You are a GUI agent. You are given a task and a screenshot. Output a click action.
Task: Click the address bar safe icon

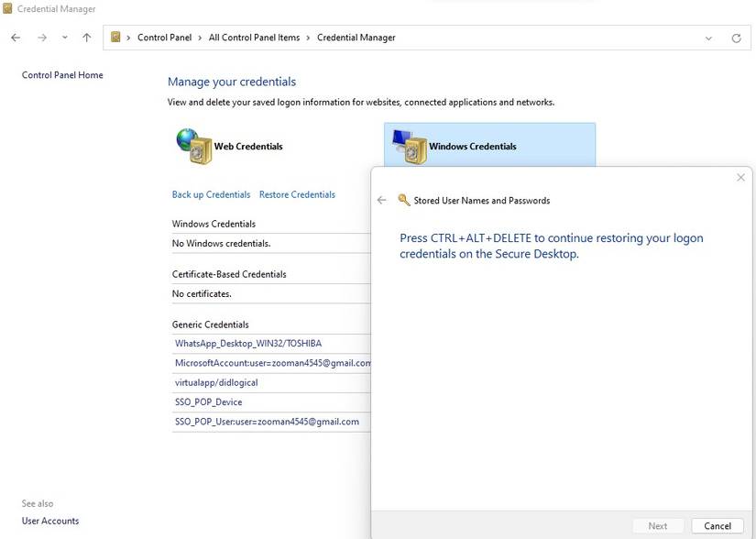click(x=115, y=37)
